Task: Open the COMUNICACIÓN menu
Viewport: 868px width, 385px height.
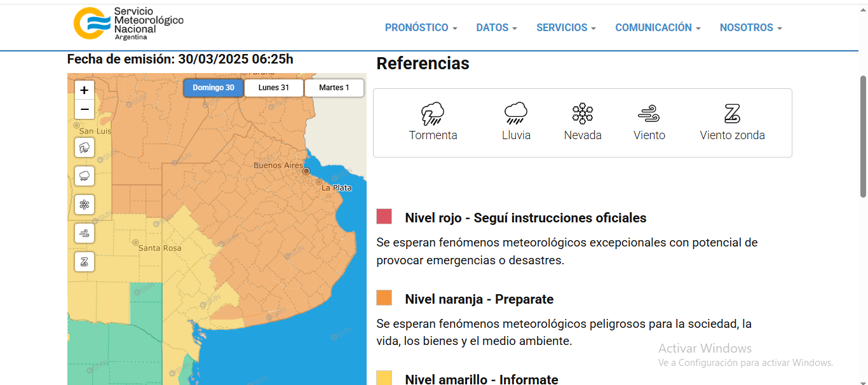Action: 658,28
